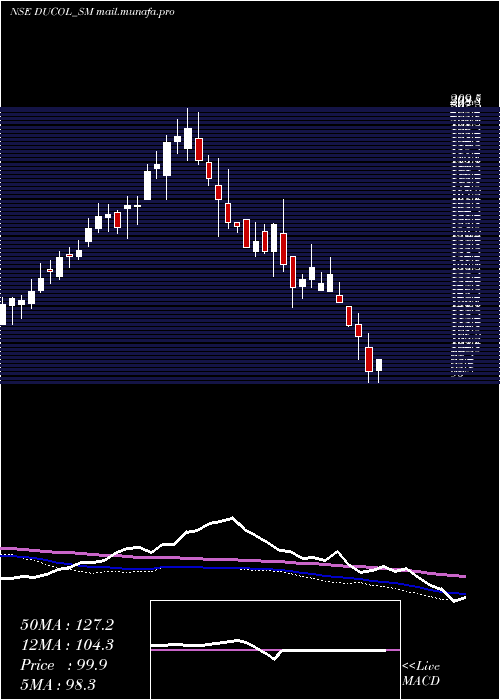Click the 'Price : 99.9' value
The image size is (500, 700).
click(x=64, y=665)
